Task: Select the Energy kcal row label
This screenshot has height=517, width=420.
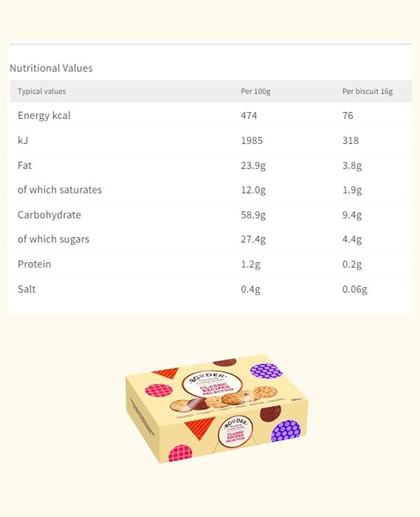Action: pos(44,115)
